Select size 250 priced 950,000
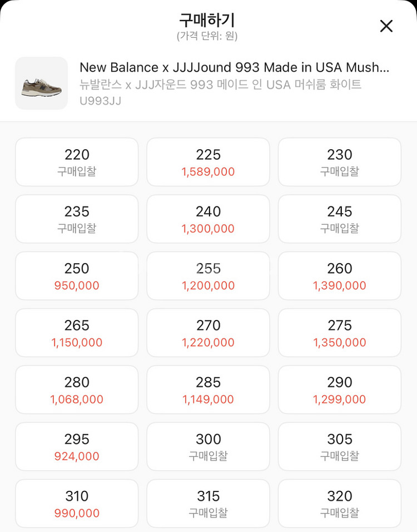Screen dimensions: 417x532 pos(77,276)
